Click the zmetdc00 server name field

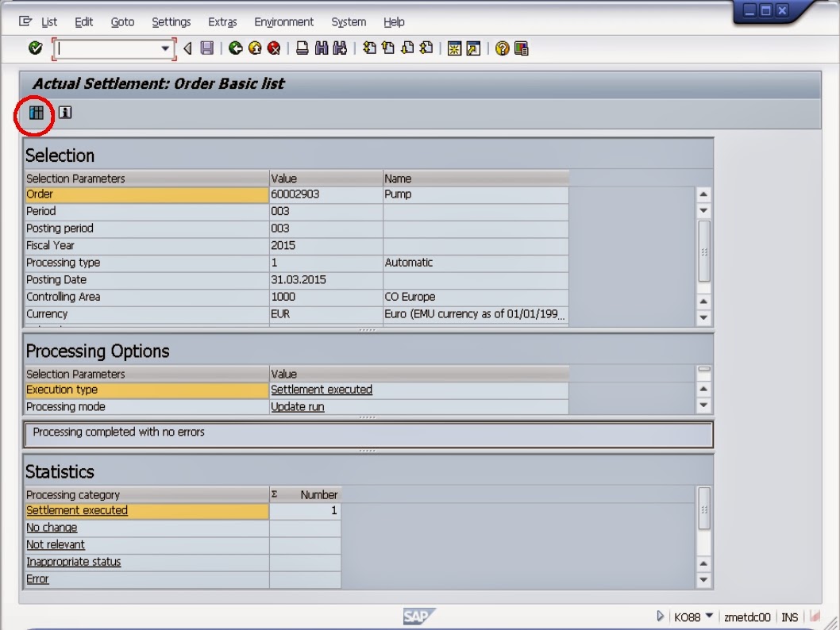pyautogui.click(x=747, y=617)
